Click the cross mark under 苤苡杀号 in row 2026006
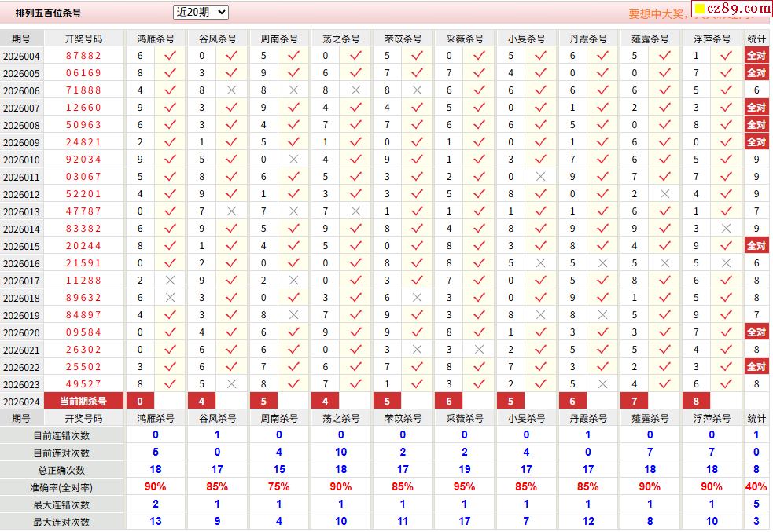 [x=417, y=90]
